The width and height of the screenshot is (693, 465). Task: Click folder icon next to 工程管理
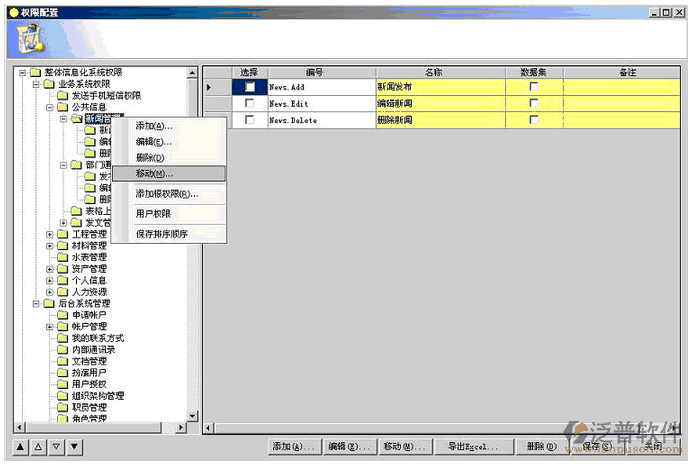tap(63, 234)
